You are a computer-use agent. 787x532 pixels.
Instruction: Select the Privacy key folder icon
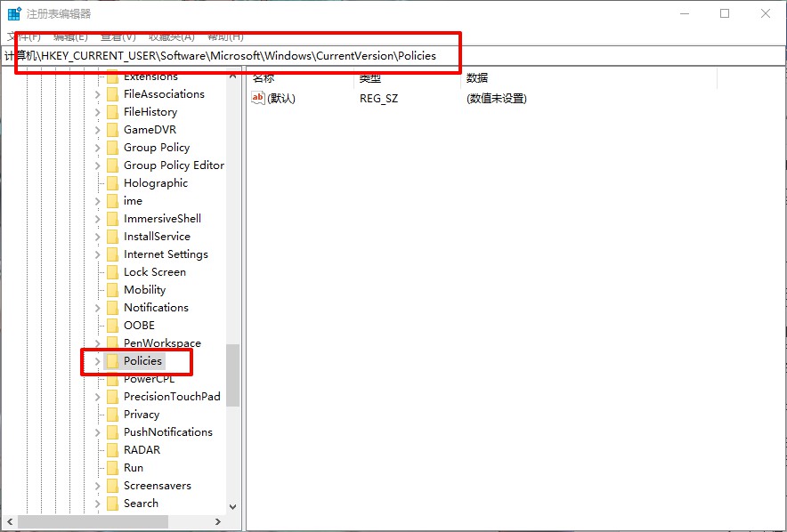[112, 415]
